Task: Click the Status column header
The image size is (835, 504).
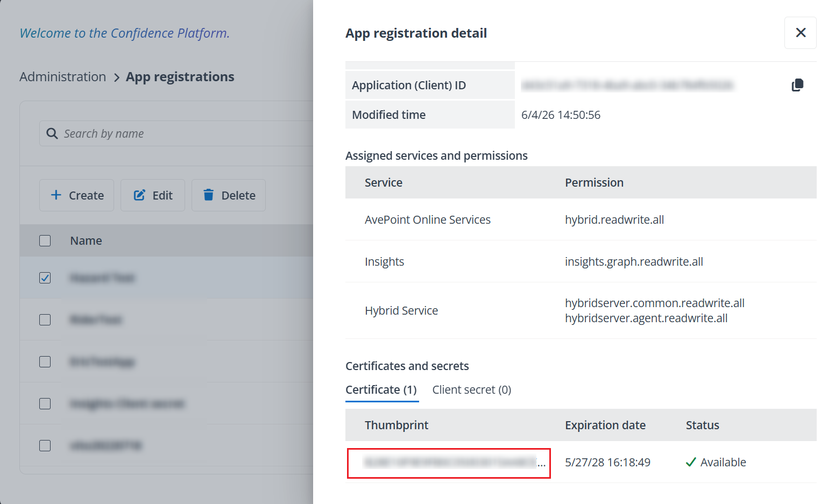Action: (x=702, y=425)
